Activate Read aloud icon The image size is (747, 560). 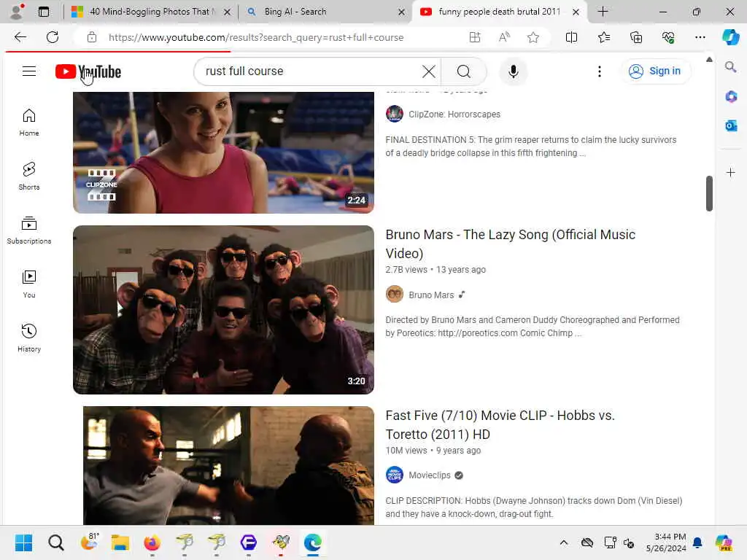point(504,37)
